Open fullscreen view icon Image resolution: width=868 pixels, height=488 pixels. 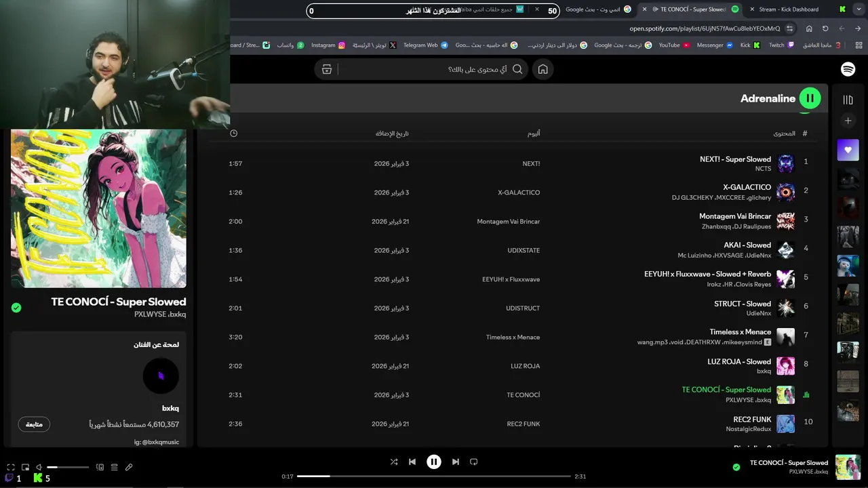[x=11, y=467]
